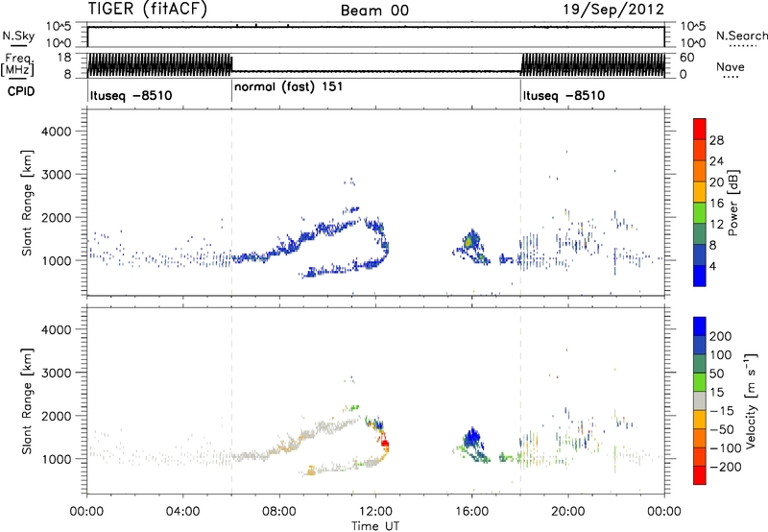This screenshot has height=532, width=768.
Task: Click the "2000" range tick in power panel
Action: 56,217
